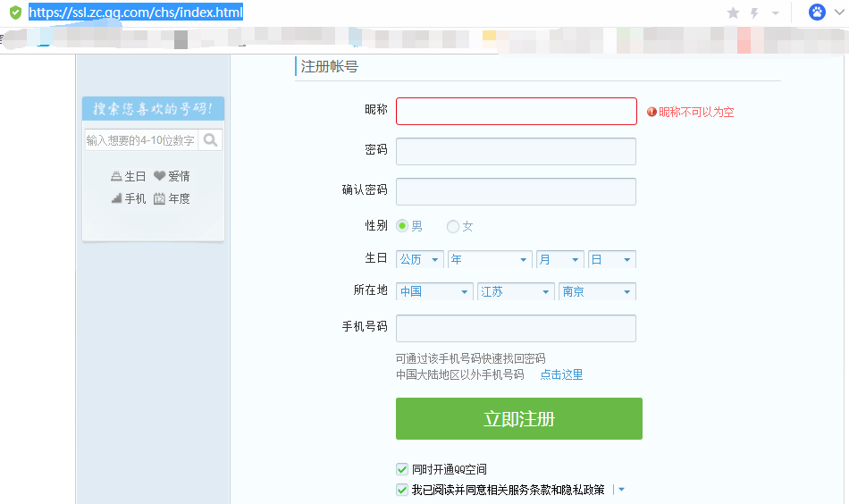The image size is (849, 504).
Task: Open the 中国 country dropdown
Action: (435, 291)
